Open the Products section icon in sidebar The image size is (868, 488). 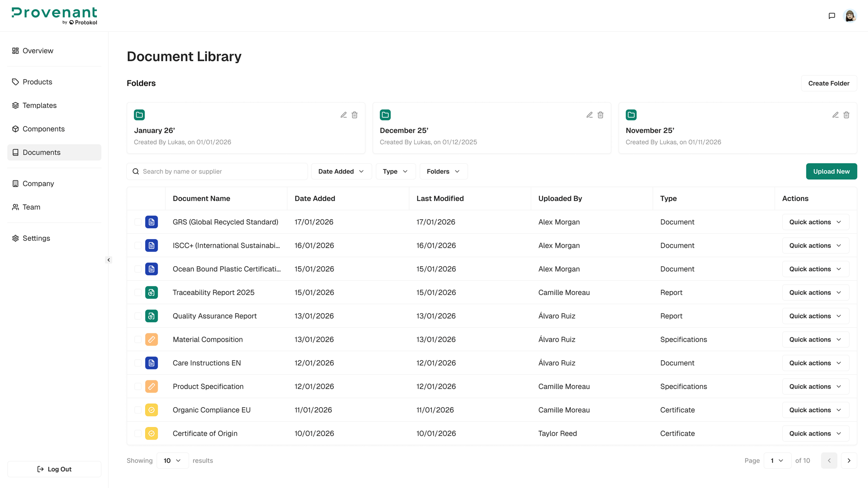pyautogui.click(x=15, y=82)
